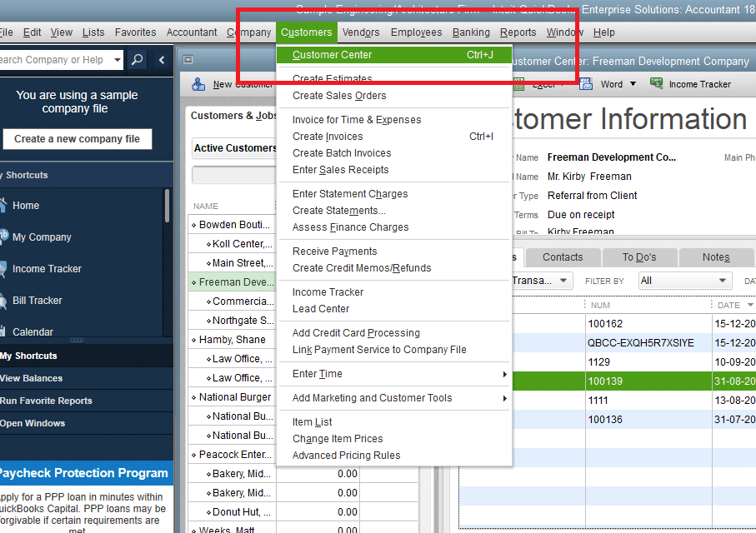This screenshot has height=533, width=756.
Task: Click Create a new company file button
Action: click(77, 139)
